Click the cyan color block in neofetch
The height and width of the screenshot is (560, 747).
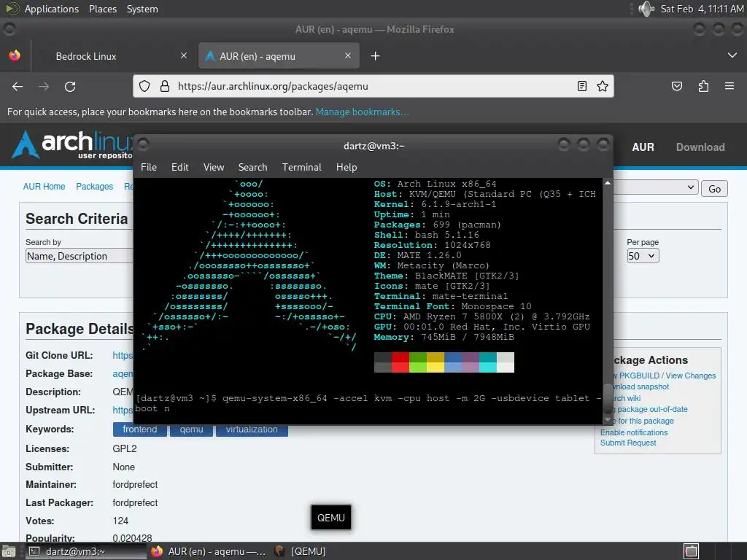pos(488,362)
